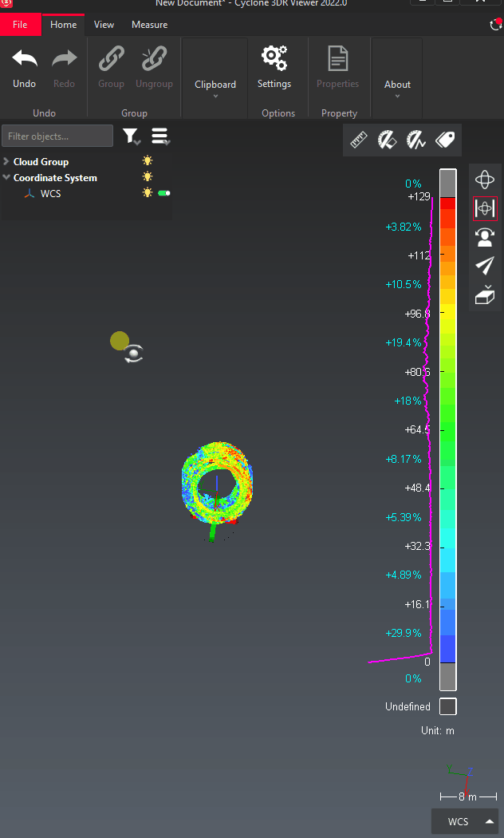Click the WCS coordinate system icon in the tree
The height and width of the screenshot is (838, 504).
click(30, 194)
